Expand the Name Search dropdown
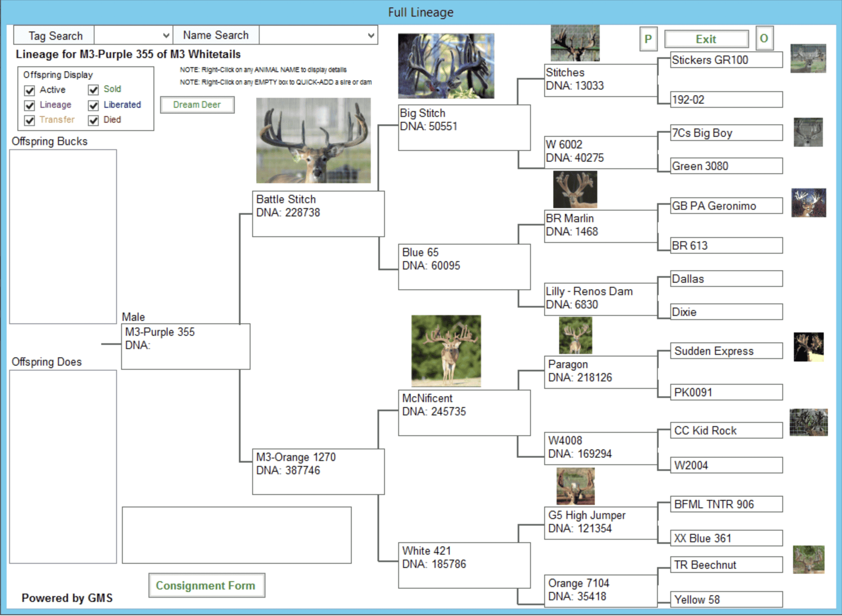The image size is (842, 616). (371, 35)
